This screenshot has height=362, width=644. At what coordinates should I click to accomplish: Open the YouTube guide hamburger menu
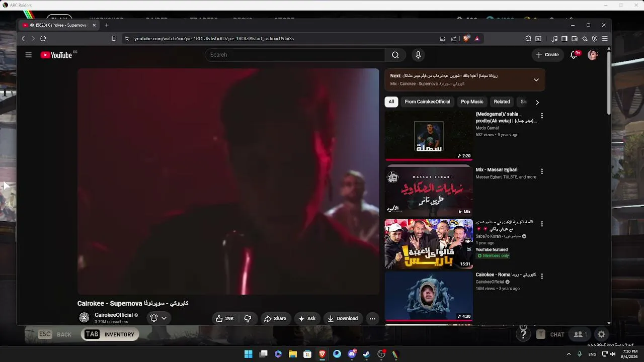coord(29,55)
